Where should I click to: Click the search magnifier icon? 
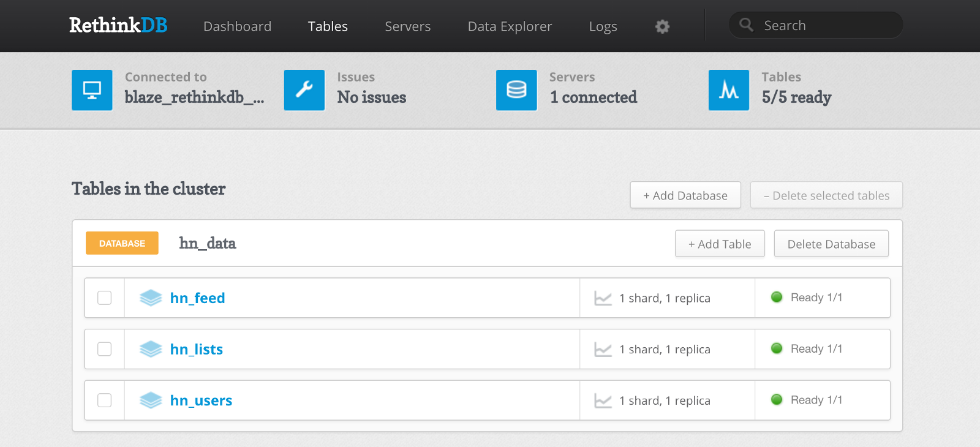pyautogui.click(x=746, y=25)
